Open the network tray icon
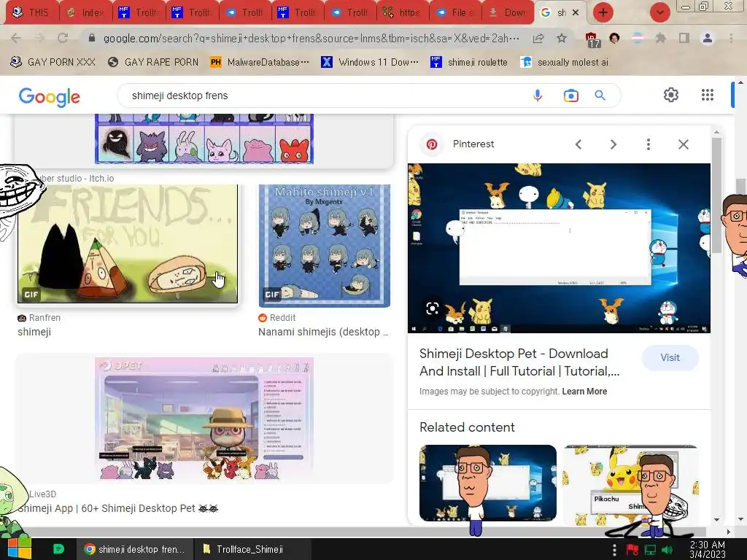The height and width of the screenshot is (560, 747). [x=650, y=550]
